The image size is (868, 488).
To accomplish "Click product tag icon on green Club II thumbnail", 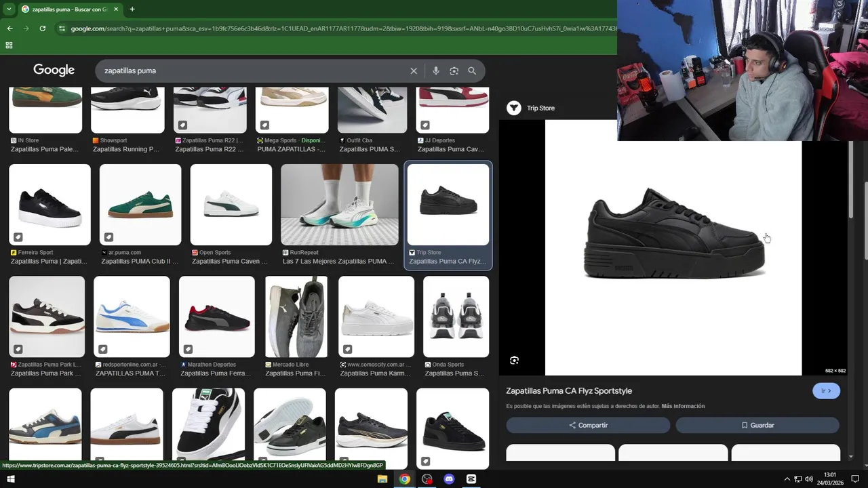I will pyautogui.click(x=108, y=237).
